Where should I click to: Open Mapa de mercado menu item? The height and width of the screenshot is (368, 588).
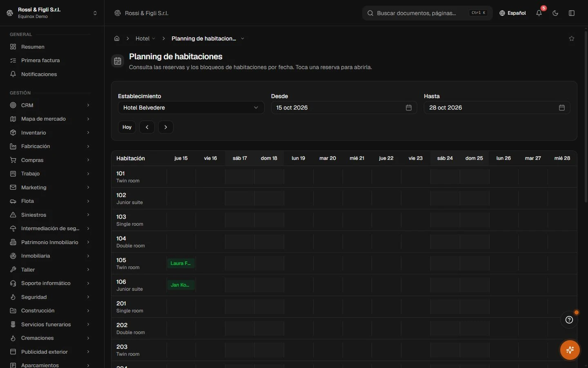(x=50, y=119)
